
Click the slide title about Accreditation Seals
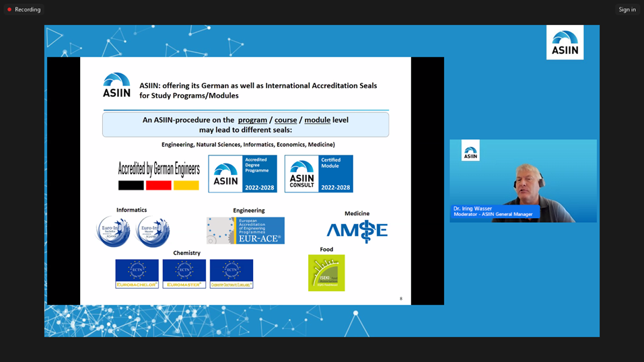pos(258,90)
